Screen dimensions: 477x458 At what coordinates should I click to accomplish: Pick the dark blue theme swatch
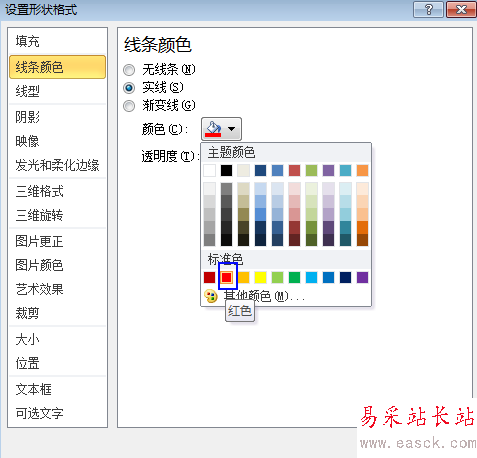pos(260,170)
